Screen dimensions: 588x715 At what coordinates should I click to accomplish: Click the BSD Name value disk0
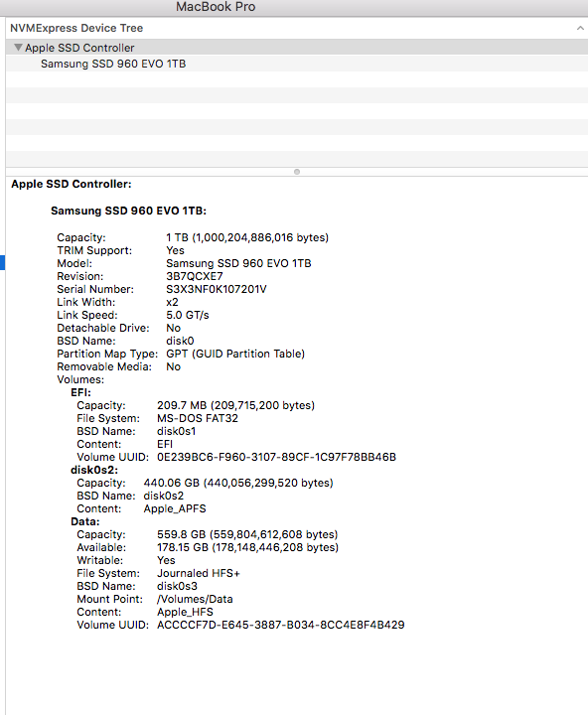coord(180,341)
